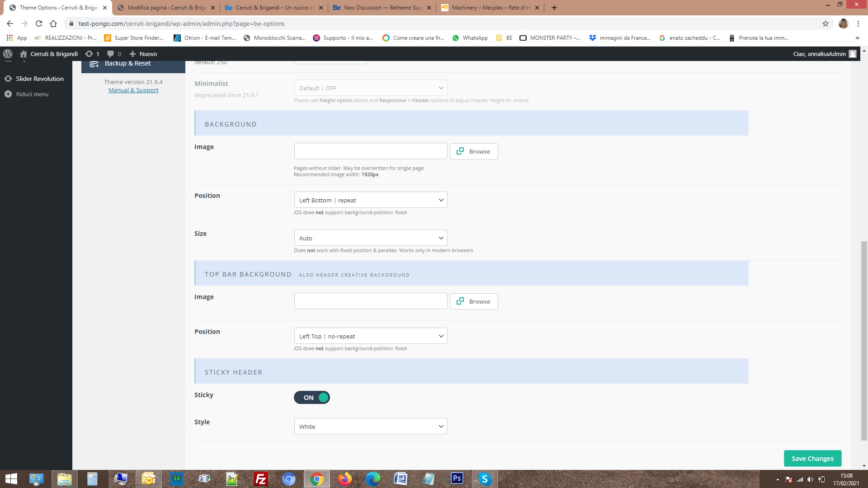This screenshot has height=488, width=868.
Task: Open FileZilla from taskbar
Action: pos(261,479)
